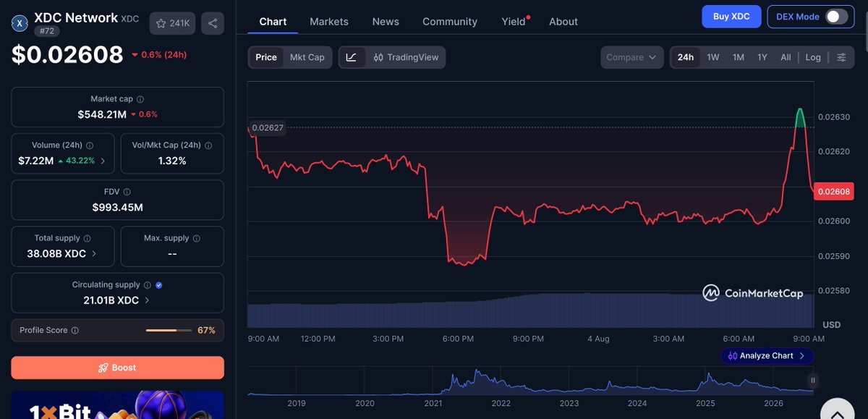Click the 0.02608 current price label
This screenshot has width=868, height=419.
point(834,192)
